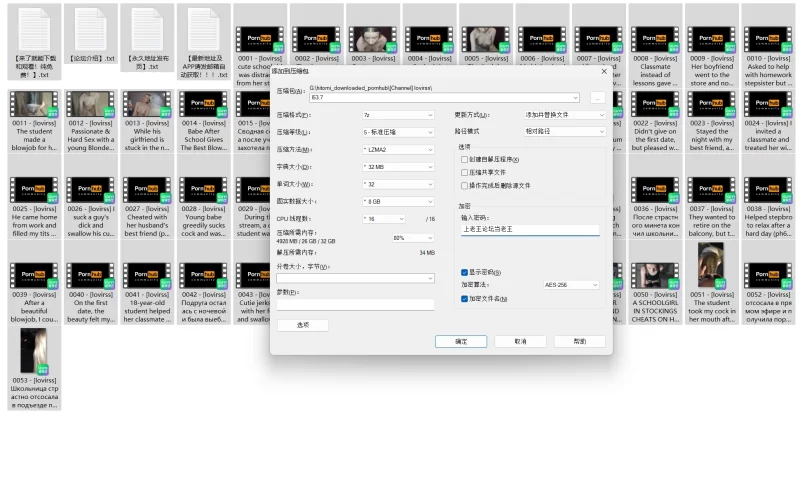Click the 最新地址及APP text file icon

[203, 28]
